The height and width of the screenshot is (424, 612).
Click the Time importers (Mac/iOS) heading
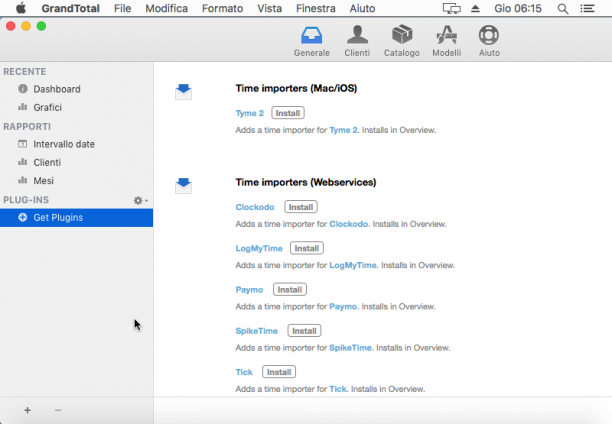(296, 88)
